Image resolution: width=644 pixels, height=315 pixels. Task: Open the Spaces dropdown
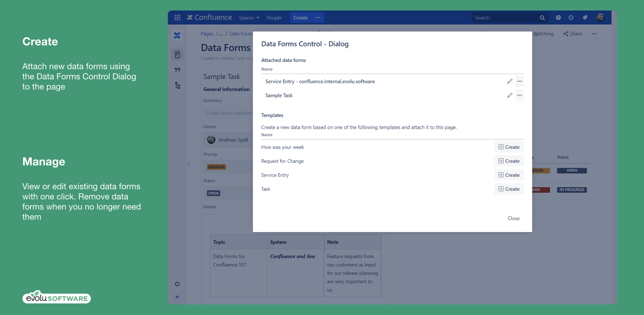(x=249, y=17)
